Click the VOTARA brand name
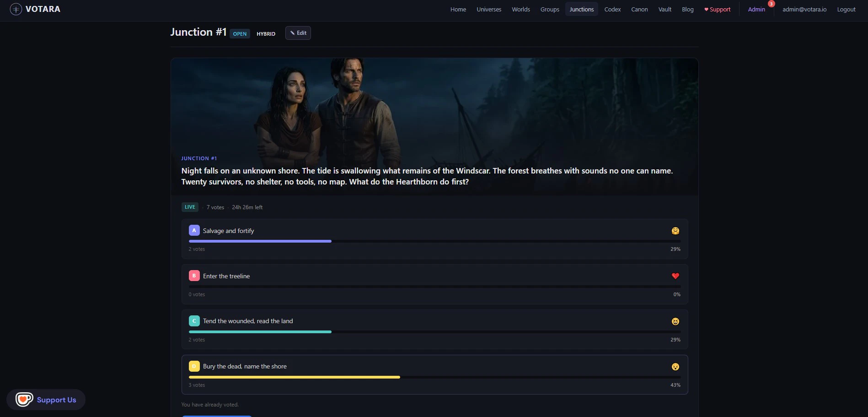The height and width of the screenshot is (417, 868). point(43,9)
